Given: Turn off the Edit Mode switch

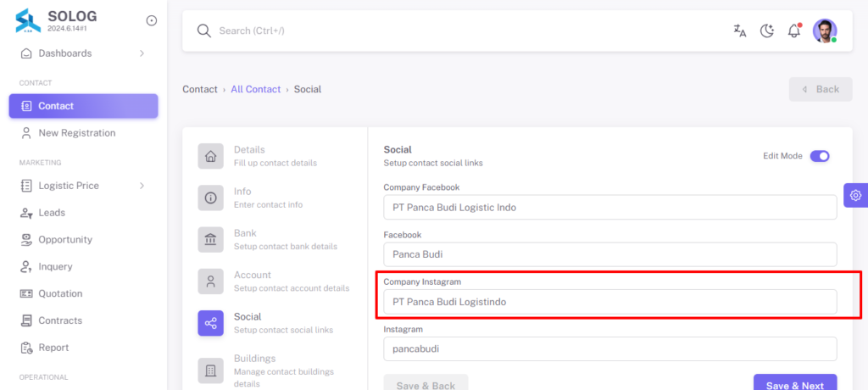Looking at the screenshot, I should (820, 156).
